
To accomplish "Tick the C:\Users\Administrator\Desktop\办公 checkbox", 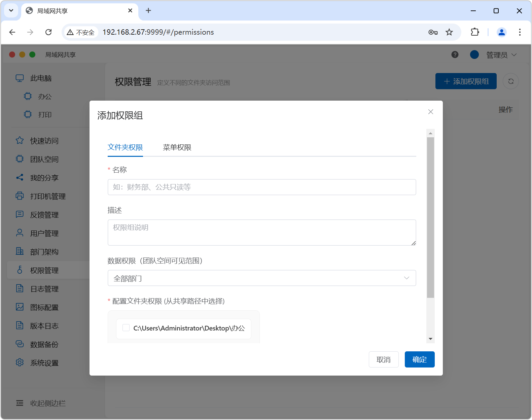I will pyautogui.click(x=126, y=328).
